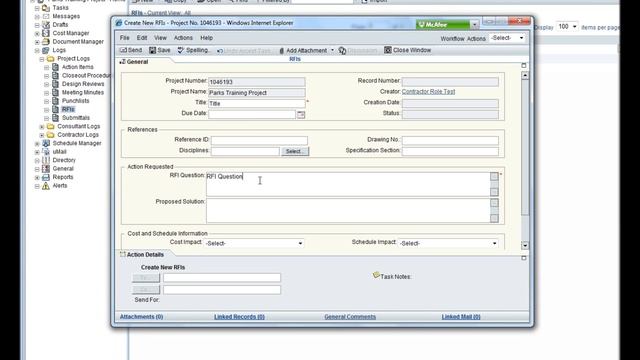Click the RFI Question text area
This screenshot has height=360, width=640.
click(x=348, y=184)
